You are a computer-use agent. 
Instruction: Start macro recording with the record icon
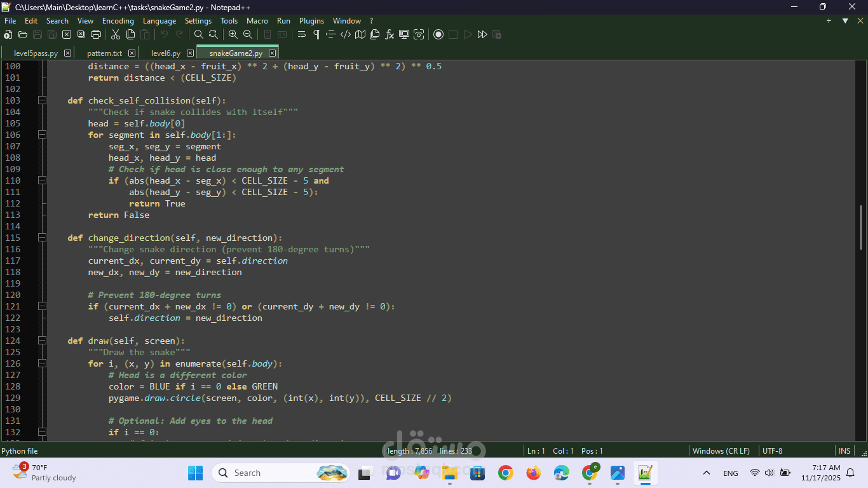point(438,34)
